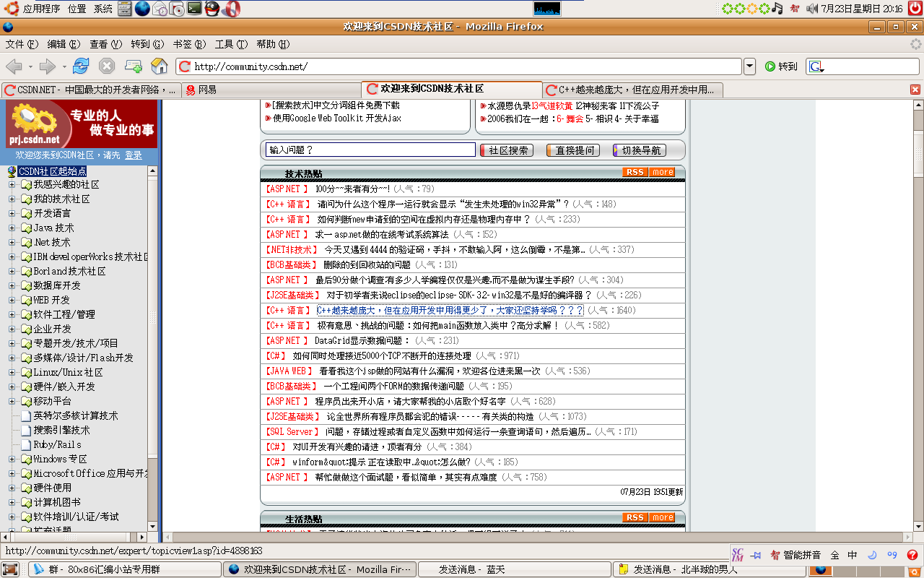Open the URL history dropdown arrow
The image size is (924, 578).
(x=750, y=66)
